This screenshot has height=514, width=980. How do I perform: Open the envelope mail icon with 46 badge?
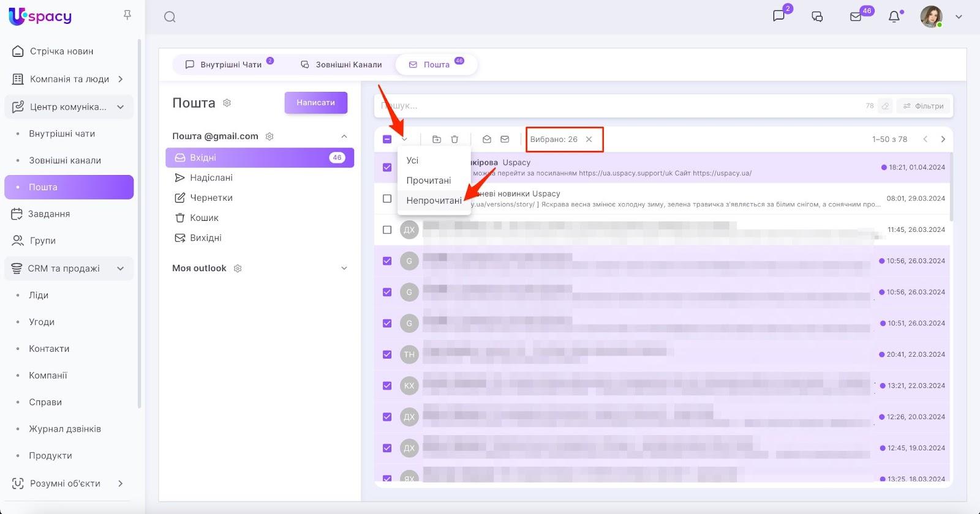coord(856,17)
